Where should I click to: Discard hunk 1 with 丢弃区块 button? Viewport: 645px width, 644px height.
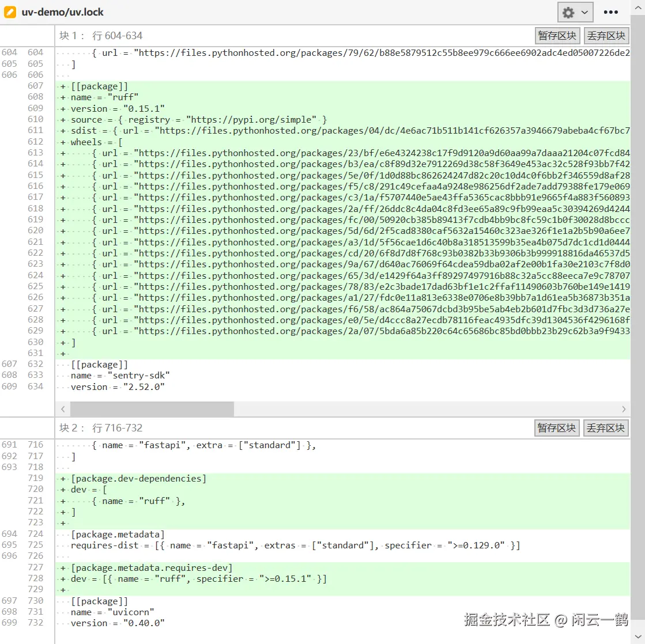606,36
